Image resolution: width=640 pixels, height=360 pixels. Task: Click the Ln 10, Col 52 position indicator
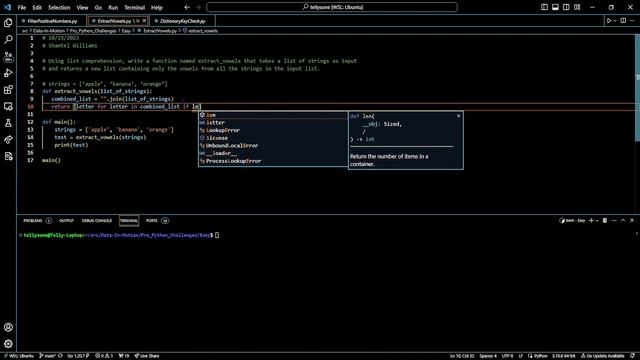click(x=462, y=356)
